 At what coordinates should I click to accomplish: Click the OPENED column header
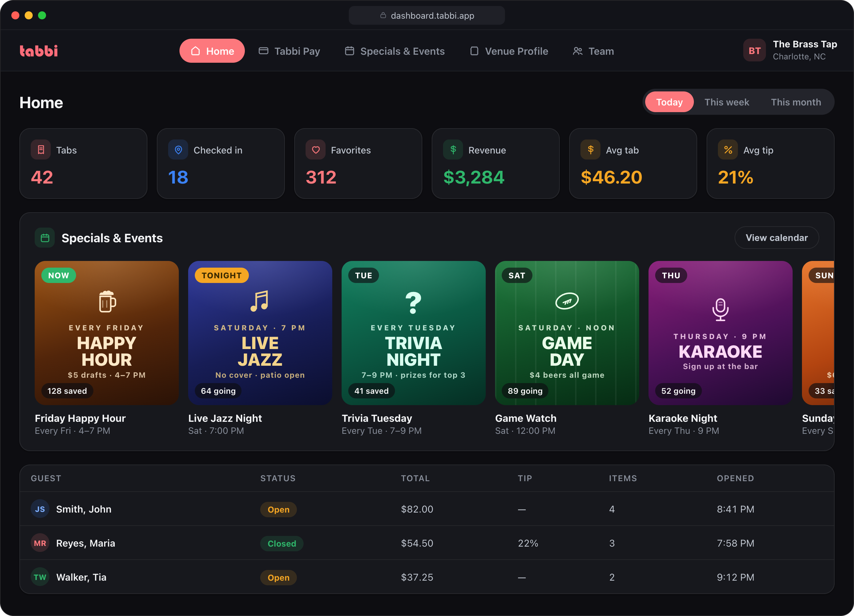click(x=735, y=478)
